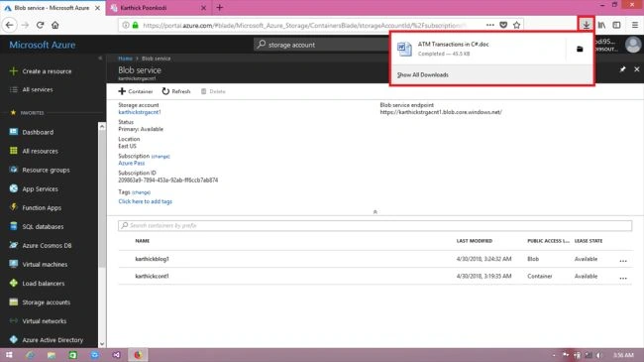644x362 pixels.
Task: Open the Firefox downloads panel button
Action: tap(587, 25)
